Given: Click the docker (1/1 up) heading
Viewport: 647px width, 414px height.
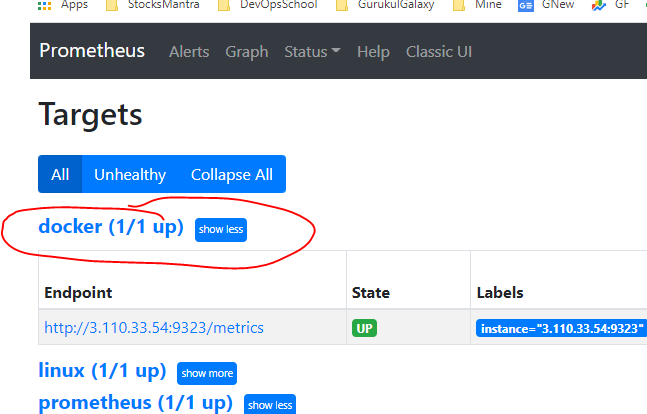Looking at the screenshot, I should tap(111, 227).
